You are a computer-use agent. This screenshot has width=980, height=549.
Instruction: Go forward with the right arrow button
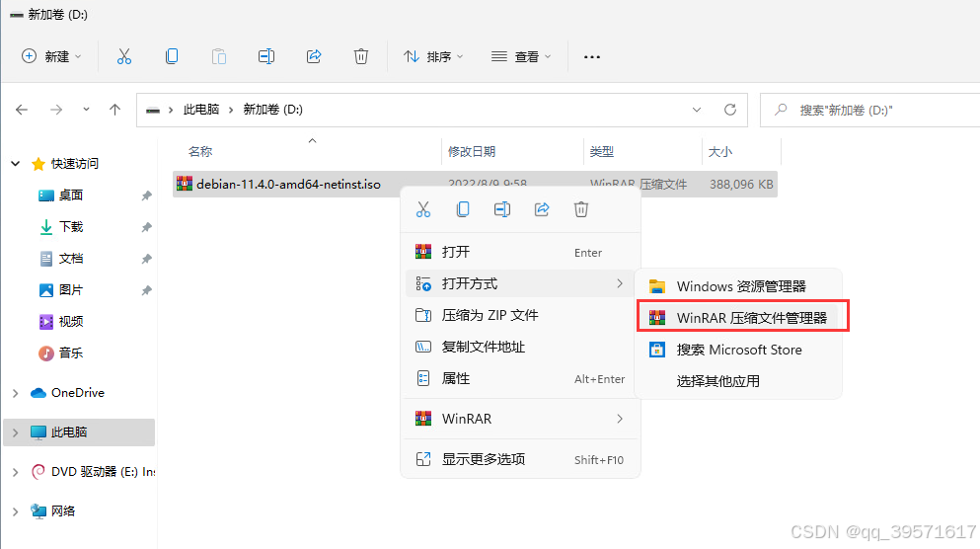pyautogui.click(x=56, y=110)
